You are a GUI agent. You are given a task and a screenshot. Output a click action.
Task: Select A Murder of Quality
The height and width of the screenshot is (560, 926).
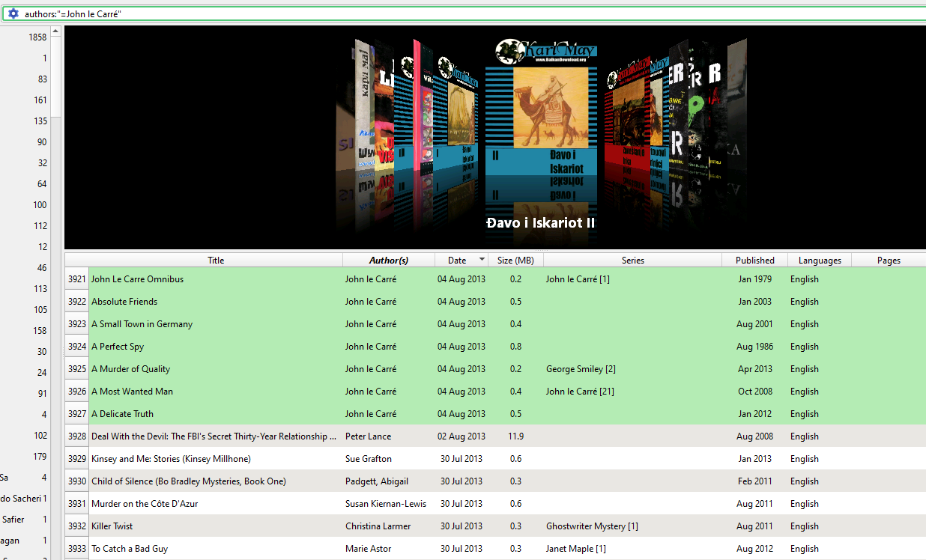point(130,369)
